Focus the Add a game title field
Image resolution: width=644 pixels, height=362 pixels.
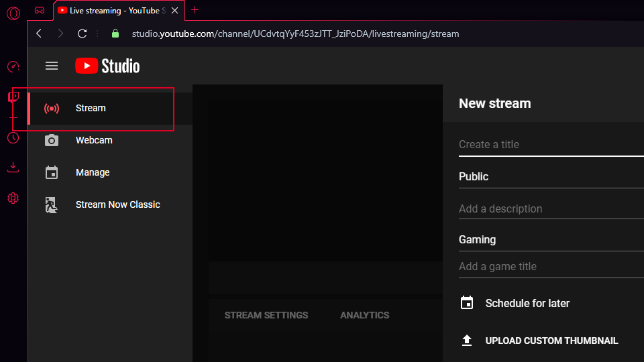click(551, 267)
